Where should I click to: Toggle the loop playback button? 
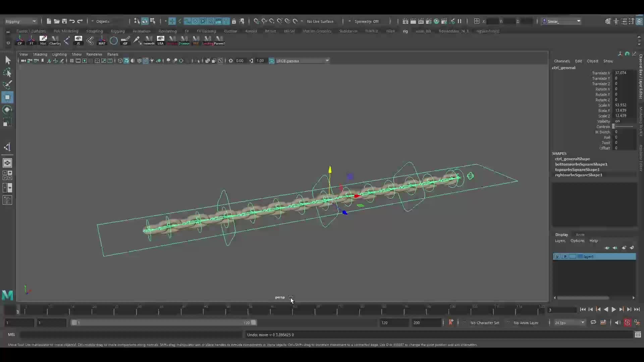(x=593, y=322)
